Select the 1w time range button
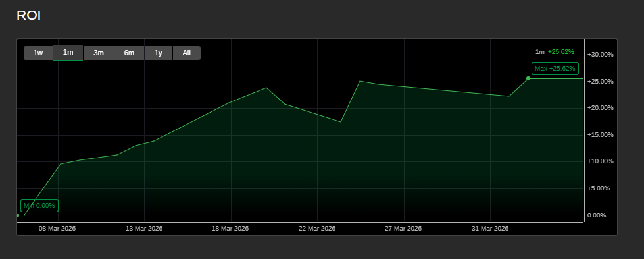This screenshot has width=644, height=259. click(38, 53)
